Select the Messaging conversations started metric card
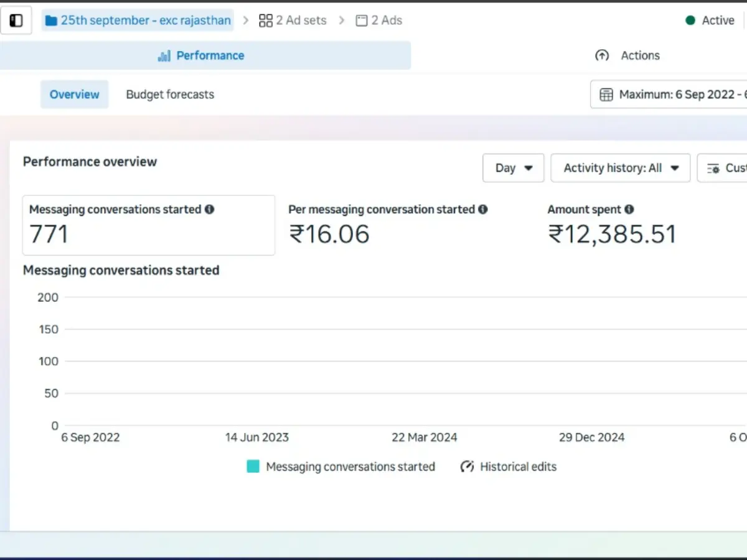The width and height of the screenshot is (747, 560). 148,225
